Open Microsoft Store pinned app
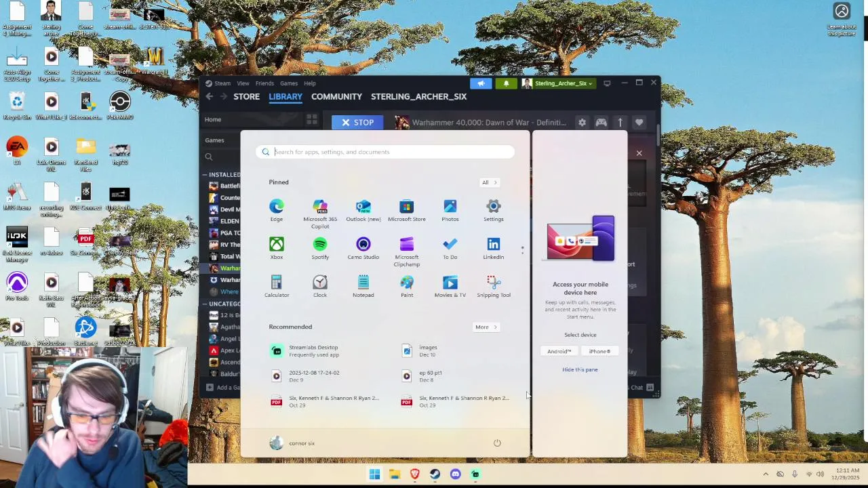 [x=407, y=210]
